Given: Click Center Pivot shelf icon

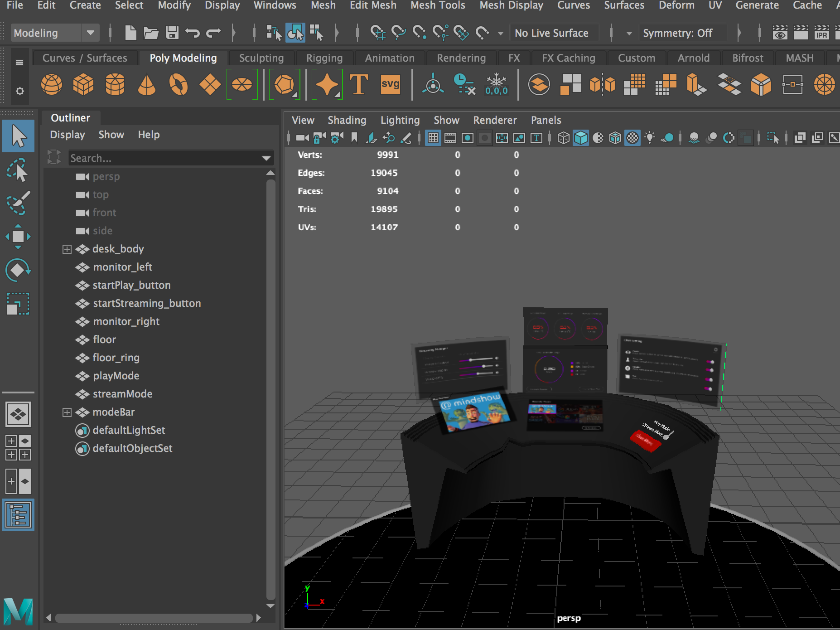Looking at the screenshot, I should pyautogui.click(x=433, y=85).
